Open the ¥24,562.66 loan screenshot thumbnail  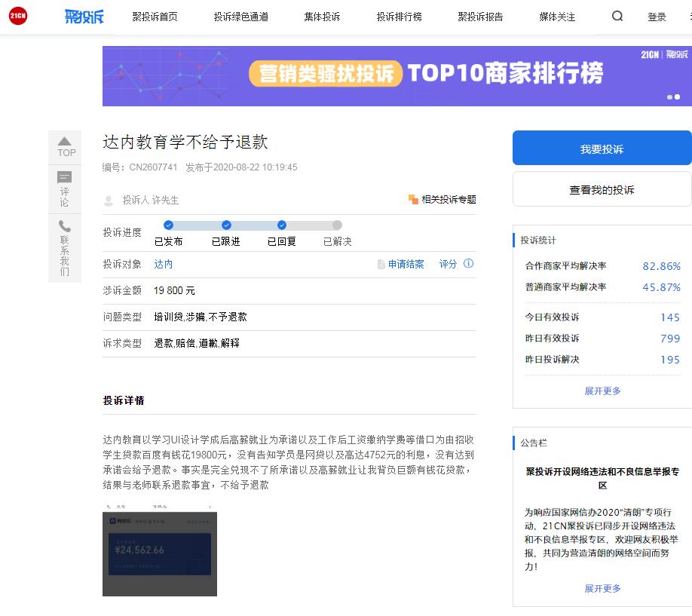click(160, 550)
